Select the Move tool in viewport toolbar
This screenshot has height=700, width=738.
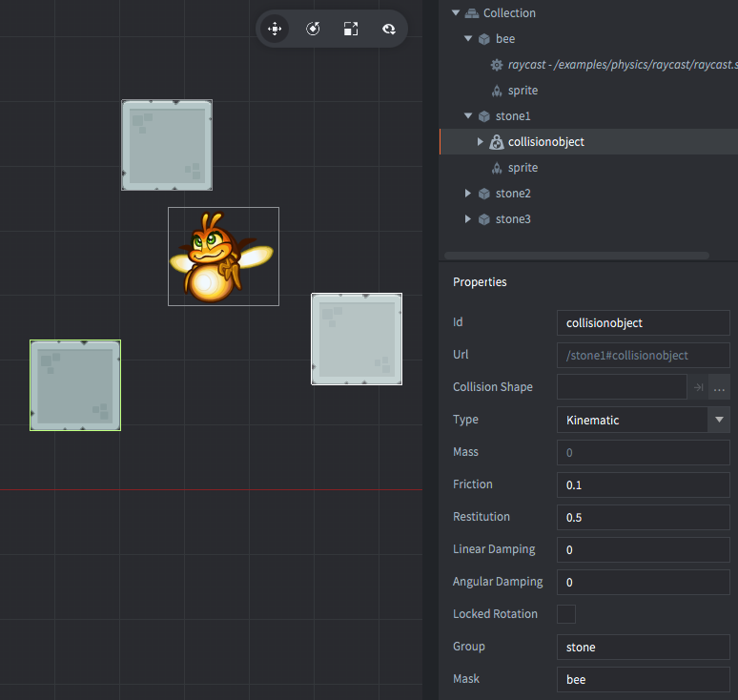coord(275,30)
